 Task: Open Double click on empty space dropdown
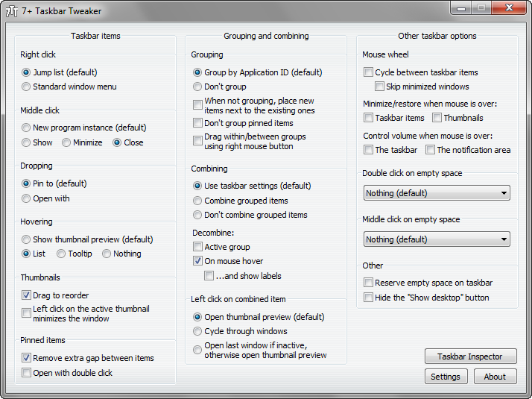(x=437, y=193)
